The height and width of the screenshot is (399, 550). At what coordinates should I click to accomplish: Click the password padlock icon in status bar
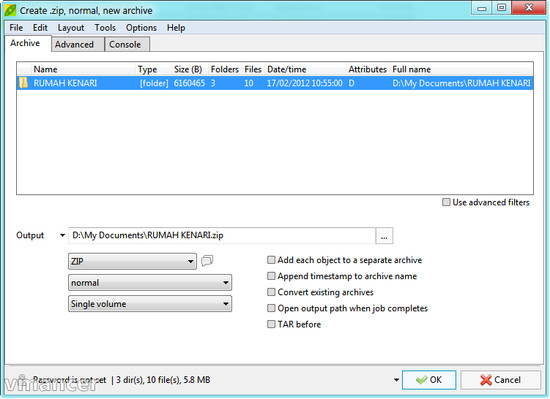coord(22,379)
